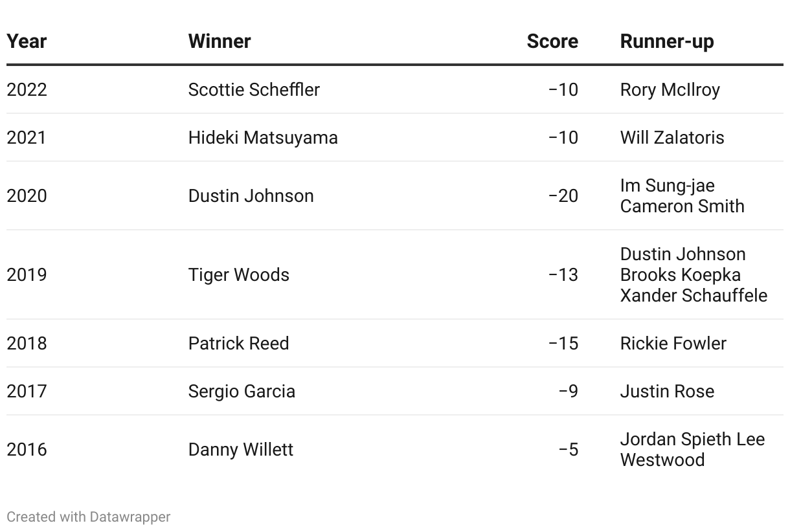Click winner Scottie Scheffler
The image size is (790, 532).
[254, 89]
